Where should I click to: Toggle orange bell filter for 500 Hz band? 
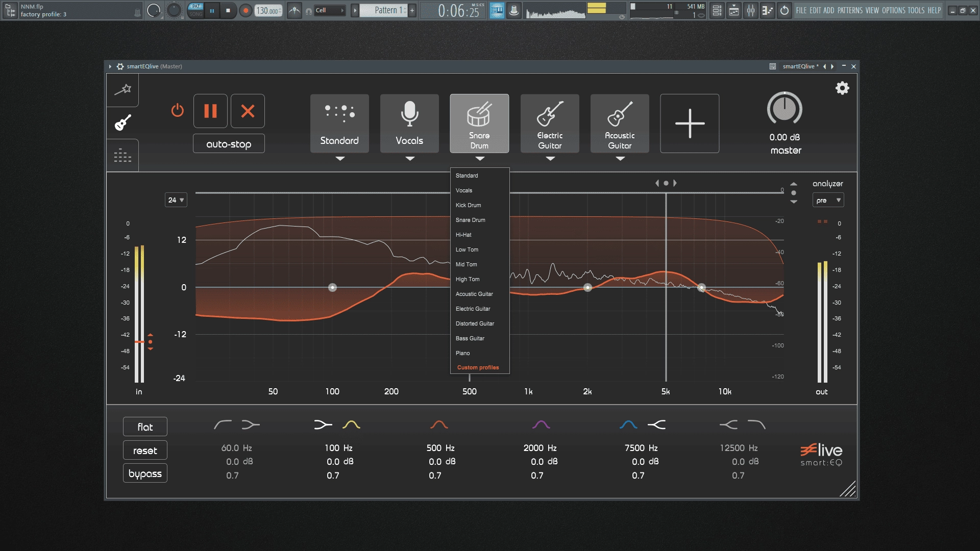pyautogui.click(x=439, y=424)
